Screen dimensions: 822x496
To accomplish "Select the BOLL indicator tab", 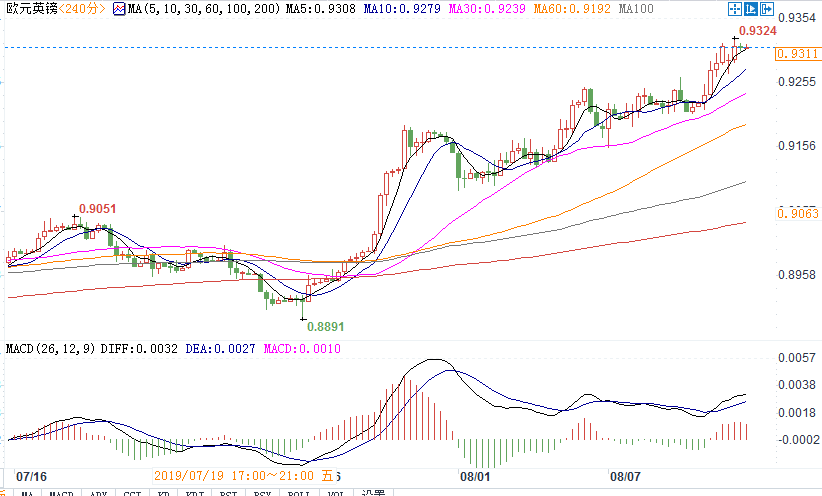I will point(298,493).
